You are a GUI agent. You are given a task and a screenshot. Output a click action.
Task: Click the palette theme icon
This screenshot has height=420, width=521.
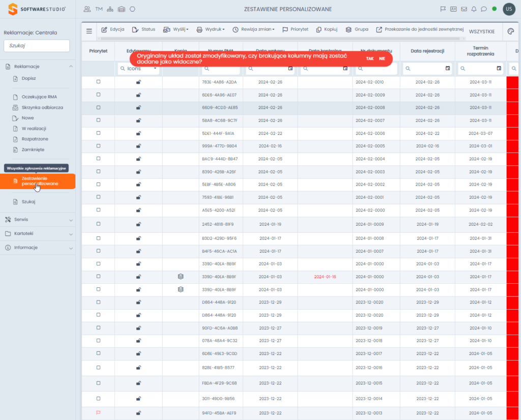tap(511, 31)
